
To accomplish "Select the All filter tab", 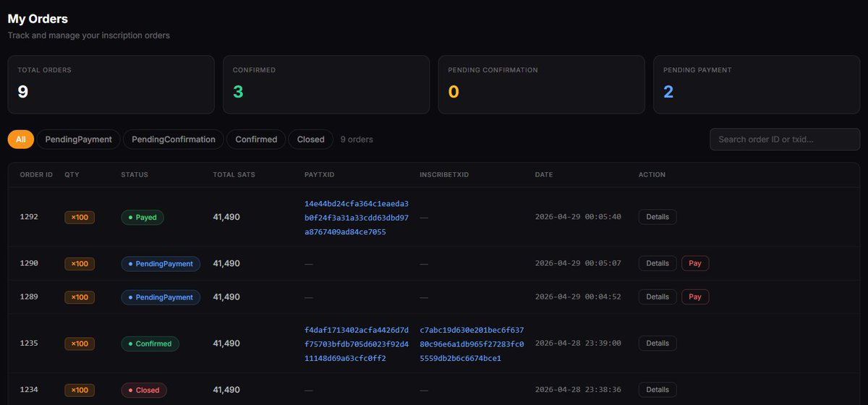I will click(20, 140).
